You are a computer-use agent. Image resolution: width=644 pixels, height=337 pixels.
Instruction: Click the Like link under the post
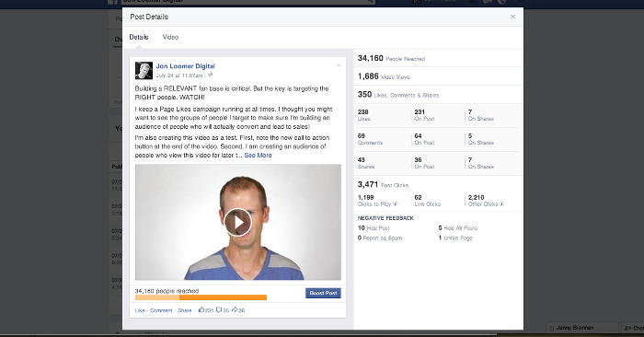pos(140,310)
